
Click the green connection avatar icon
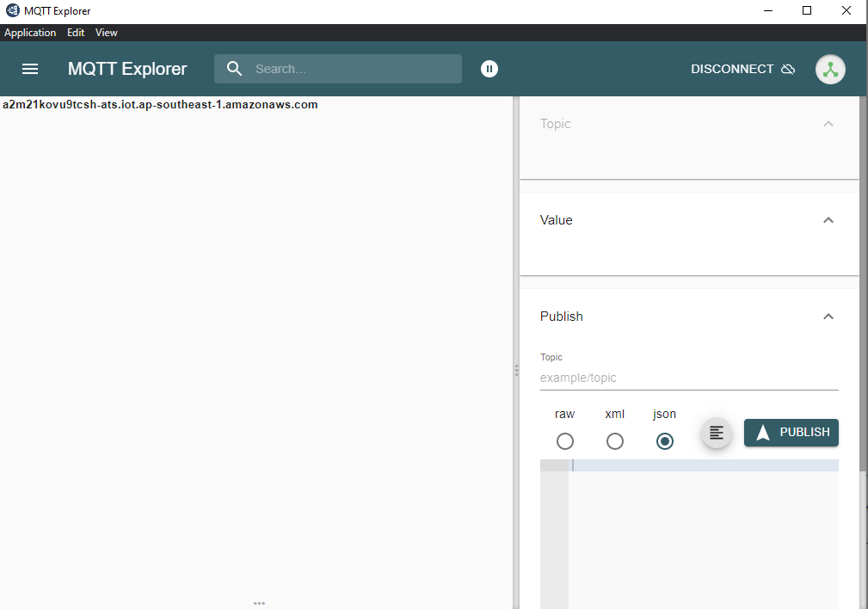pos(830,70)
